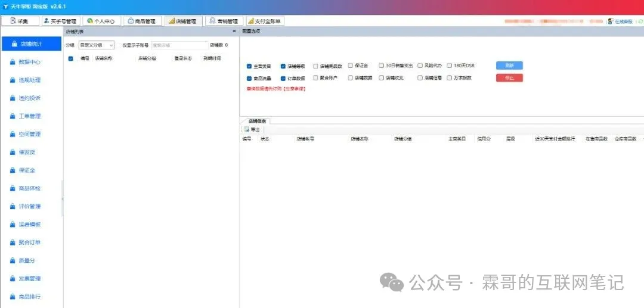Open 支付宝账单 Alipay bills
This screenshot has height=308, width=644.
point(251,21)
